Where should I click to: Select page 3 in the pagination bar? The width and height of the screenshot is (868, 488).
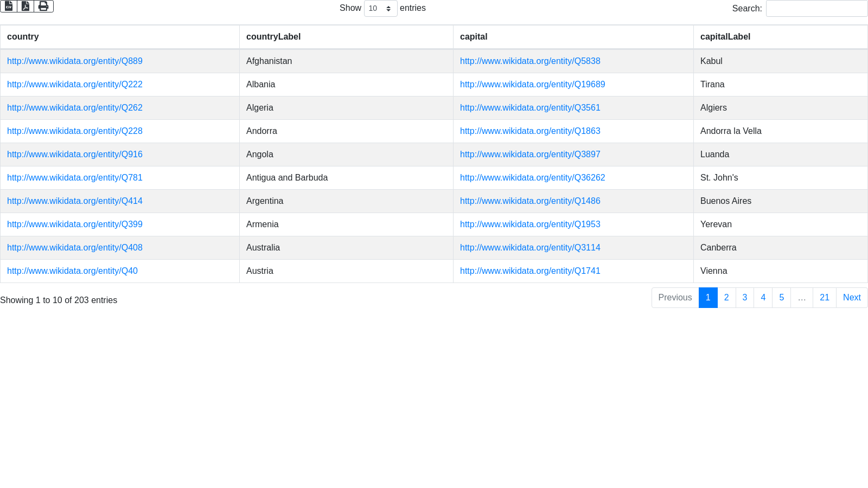745,298
